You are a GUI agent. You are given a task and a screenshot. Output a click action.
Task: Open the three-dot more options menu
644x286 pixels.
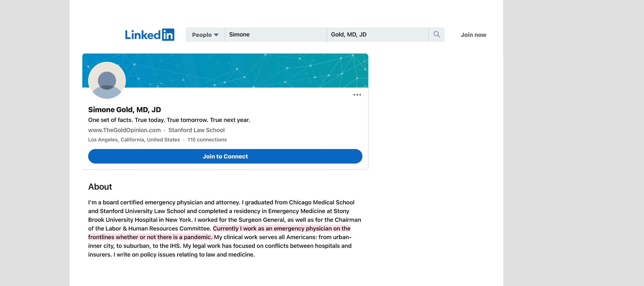coord(357,95)
